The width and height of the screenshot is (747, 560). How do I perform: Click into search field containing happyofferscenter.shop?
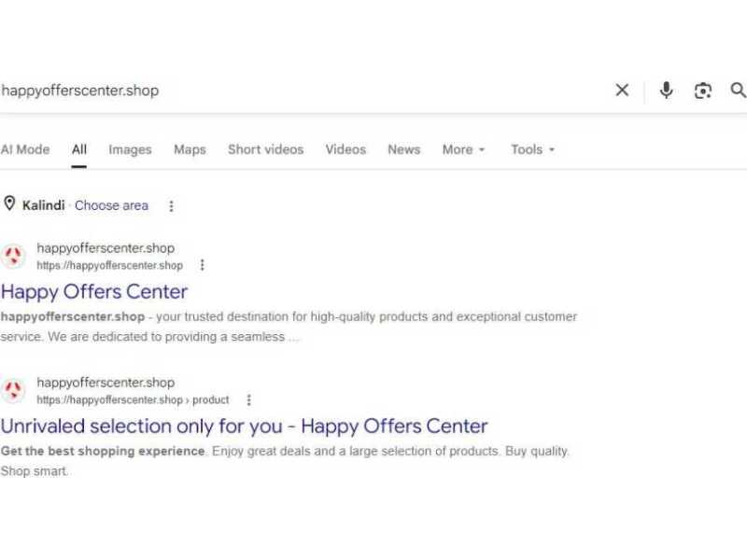click(305, 91)
